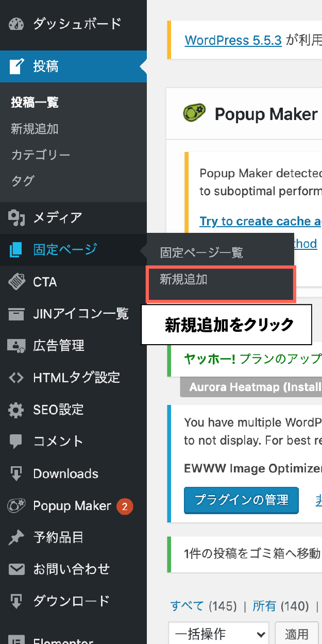322x644 pixels.
Task: Click the プラグインの管理 button
Action: 241,500
